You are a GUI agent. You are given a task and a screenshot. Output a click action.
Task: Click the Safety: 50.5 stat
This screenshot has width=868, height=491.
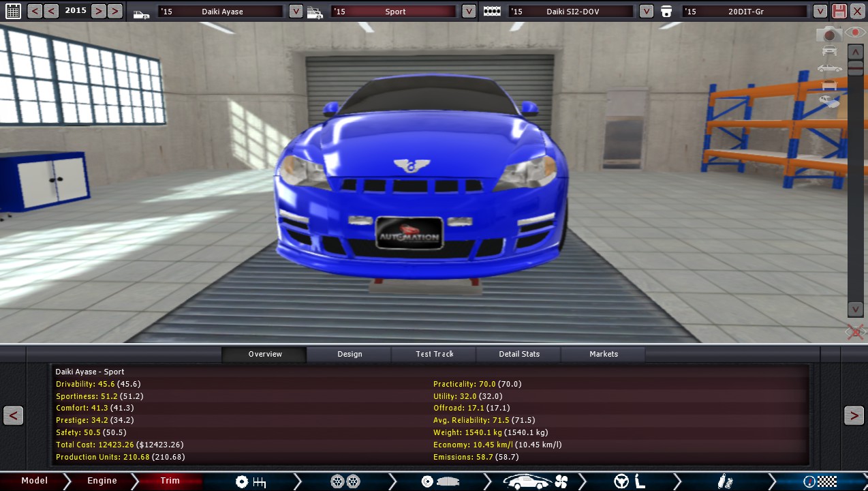(x=91, y=433)
